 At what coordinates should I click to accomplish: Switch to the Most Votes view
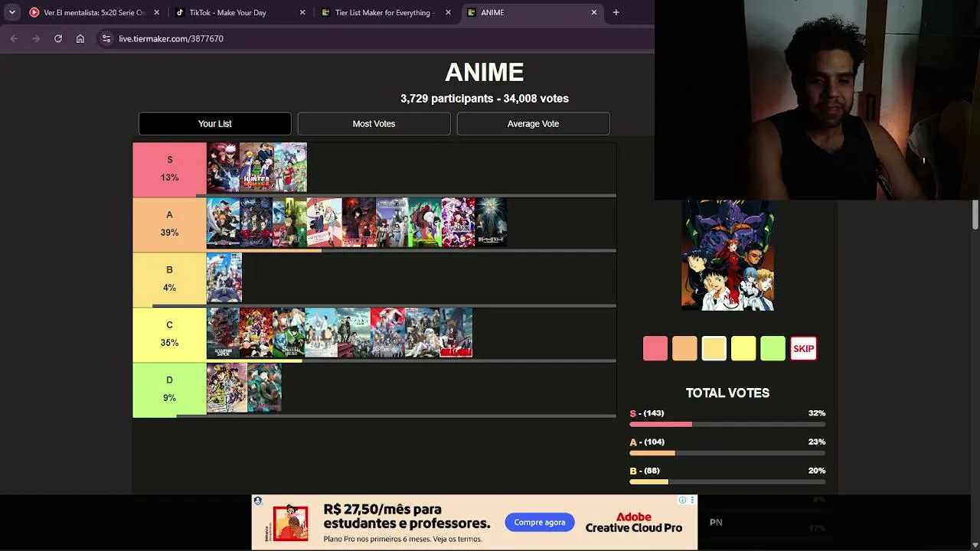(374, 124)
